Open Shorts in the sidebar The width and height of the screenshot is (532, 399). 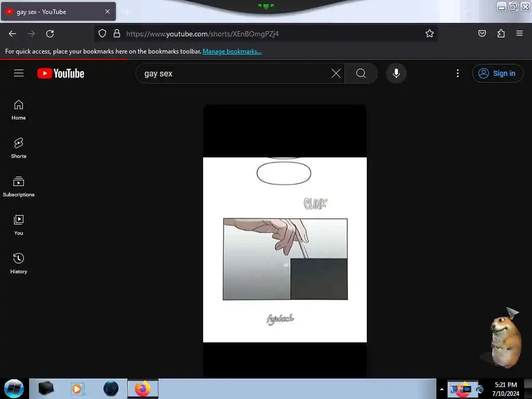point(19,149)
